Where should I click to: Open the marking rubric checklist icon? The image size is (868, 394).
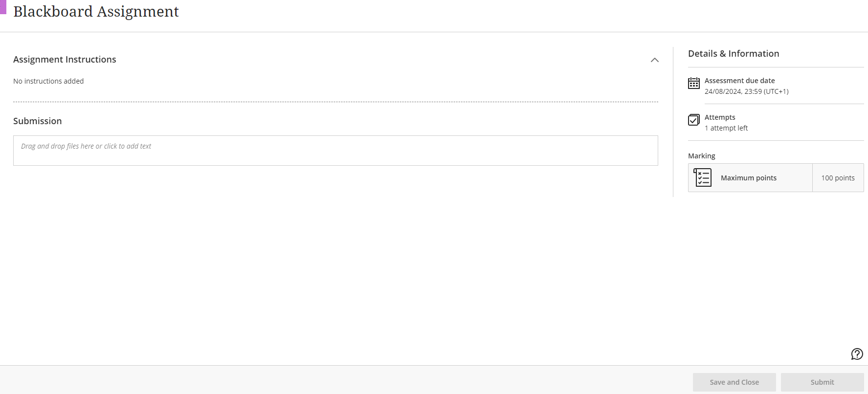(703, 178)
